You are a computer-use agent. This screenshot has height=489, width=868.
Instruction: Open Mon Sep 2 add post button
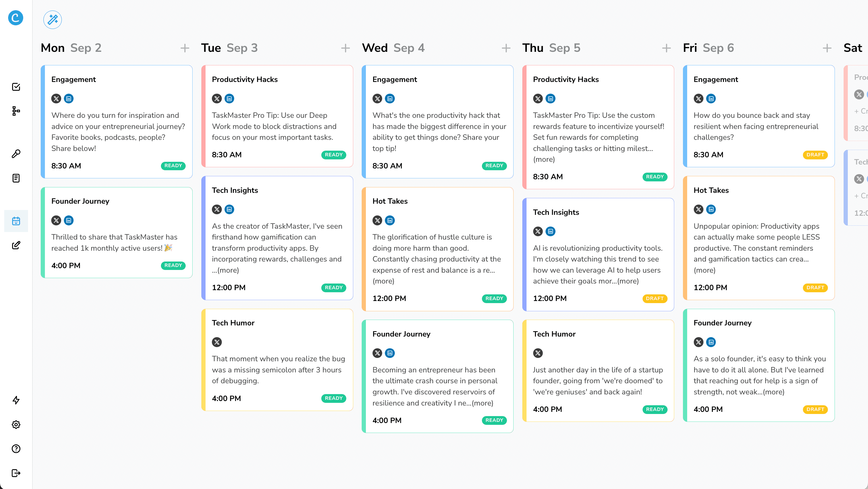(x=185, y=48)
